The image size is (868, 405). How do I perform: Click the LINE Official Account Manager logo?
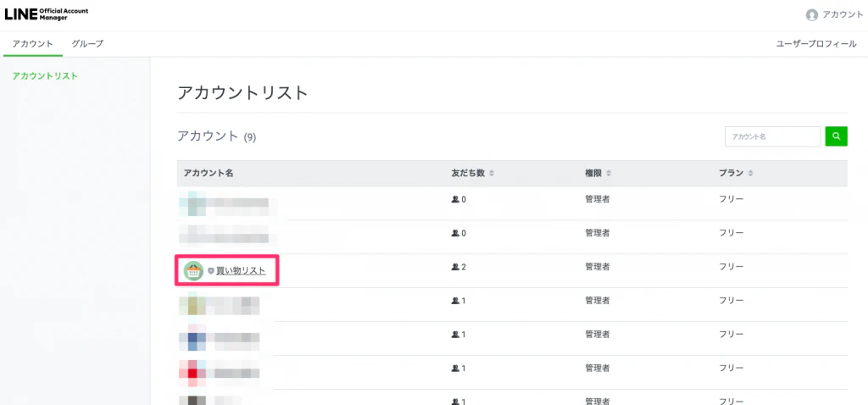tap(47, 14)
